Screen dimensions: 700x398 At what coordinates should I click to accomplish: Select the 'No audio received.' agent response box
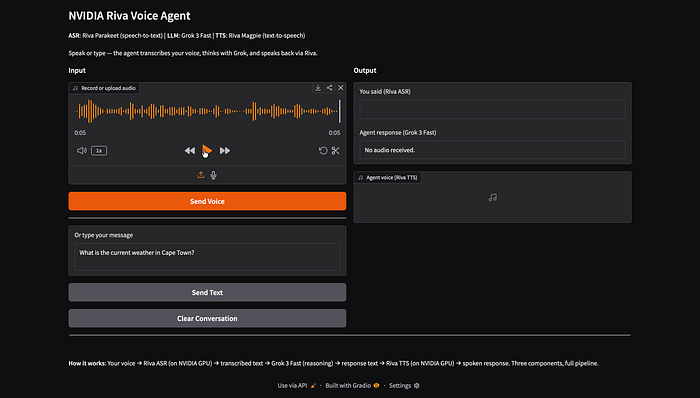click(492, 150)
